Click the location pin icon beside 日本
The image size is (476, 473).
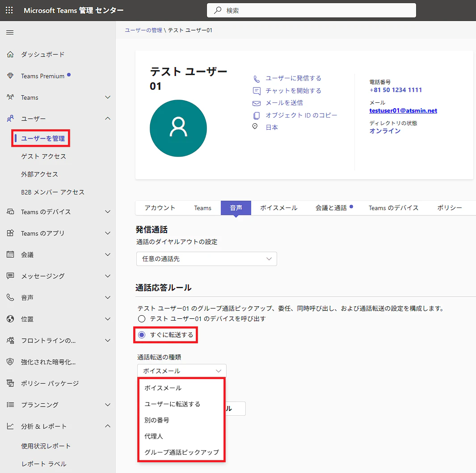coord(255,126)
